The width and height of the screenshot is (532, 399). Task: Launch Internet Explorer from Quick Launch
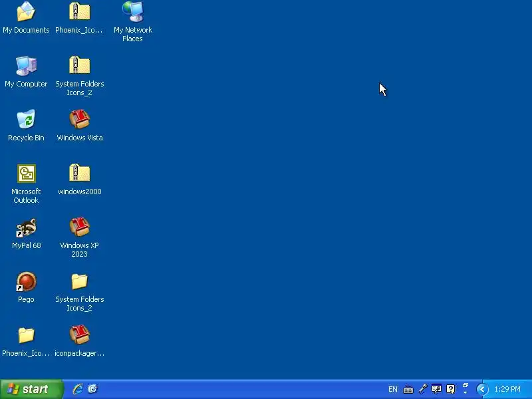click(x=78, y=389)
